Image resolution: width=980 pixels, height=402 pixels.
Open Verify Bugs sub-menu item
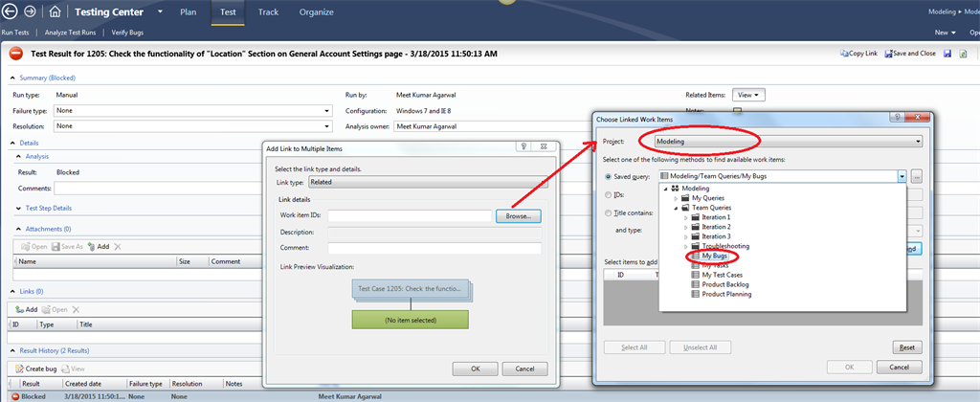tap(127, 32)
